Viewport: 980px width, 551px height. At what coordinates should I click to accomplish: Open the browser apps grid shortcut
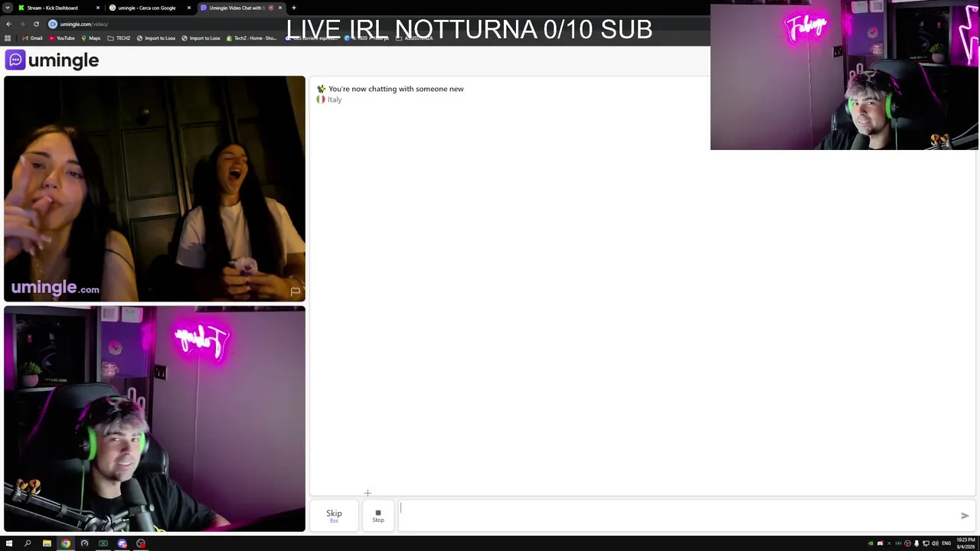pyautogui.click(x=8, y=38)
